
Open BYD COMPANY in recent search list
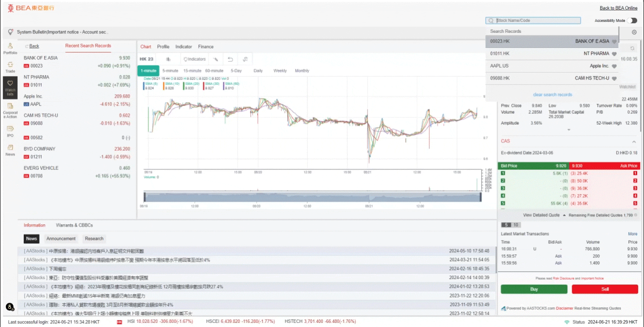coord(77,153)
